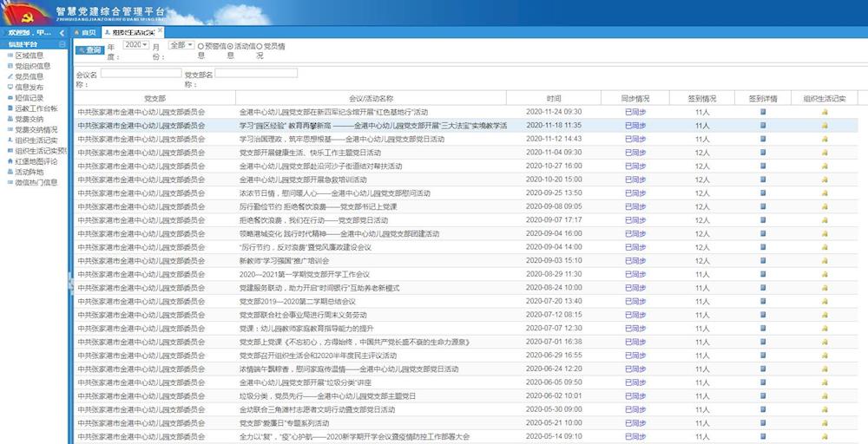Open 组织生活记实 icon for 2020-09-25 13:50 row
The height and width of the screenshot is (444, 868).
(x=825, y=193)
